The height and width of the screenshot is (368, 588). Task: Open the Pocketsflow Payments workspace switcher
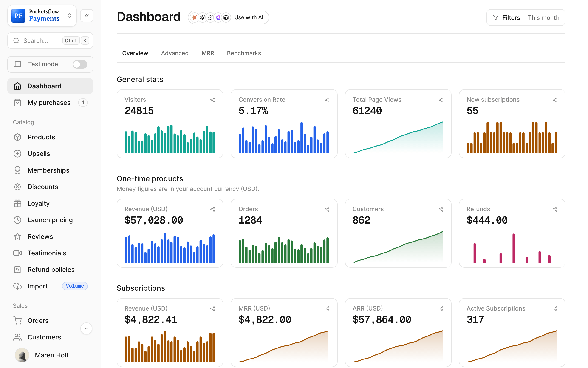click(42, 16)
